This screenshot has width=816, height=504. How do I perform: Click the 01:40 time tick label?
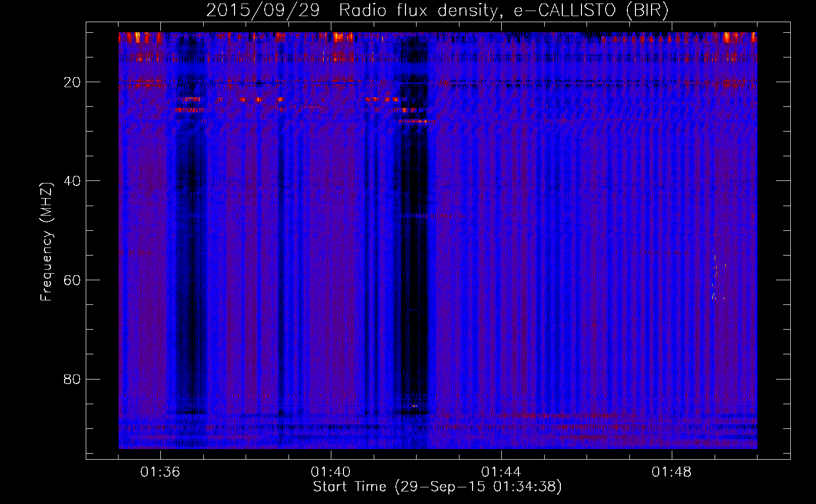(x=331, y=472)
